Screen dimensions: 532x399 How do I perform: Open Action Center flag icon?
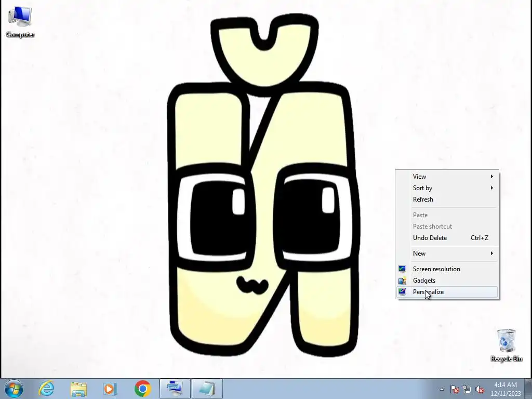pyautogui.click(x=455, y=389)
